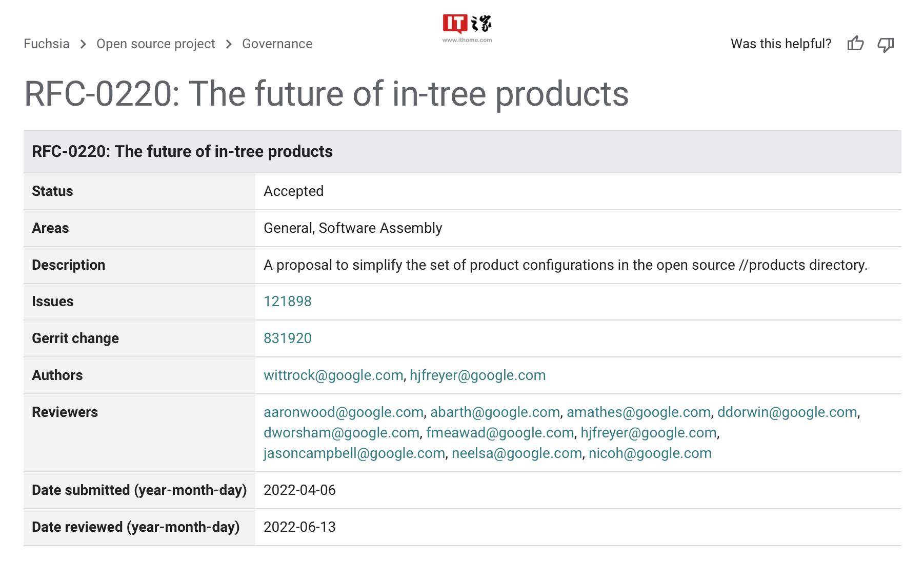
Task: Go to Open source project breadcrumb
Action: tap(156, 44)
